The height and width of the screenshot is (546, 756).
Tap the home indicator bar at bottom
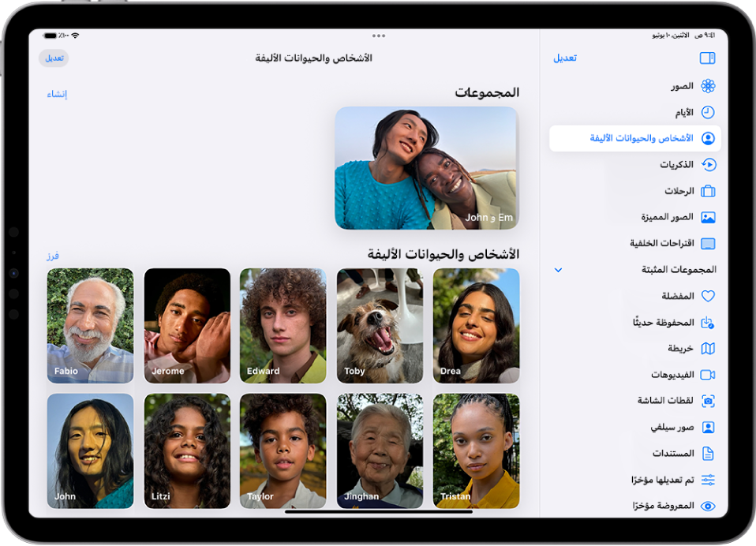click(379, 512)
